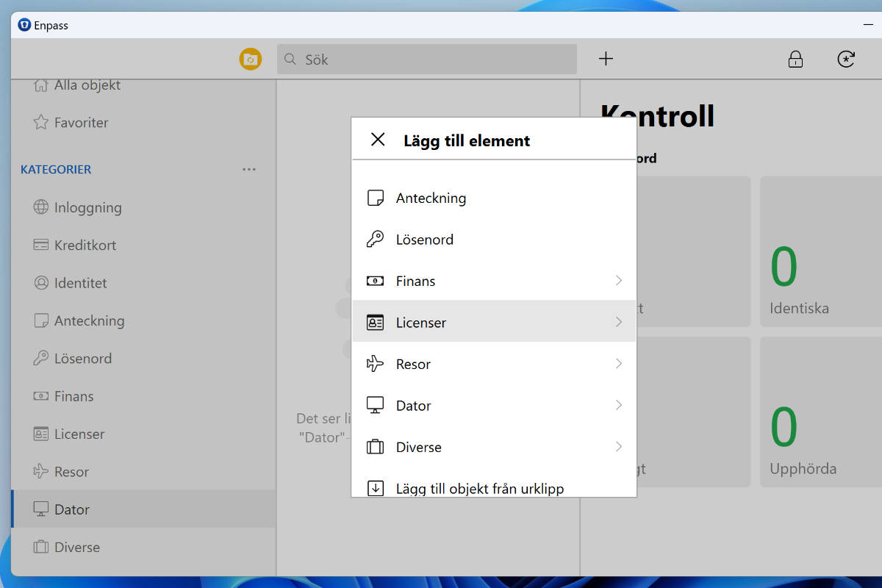
Task: Lock Enpass with the padlock icon
Action: [795, 59]
